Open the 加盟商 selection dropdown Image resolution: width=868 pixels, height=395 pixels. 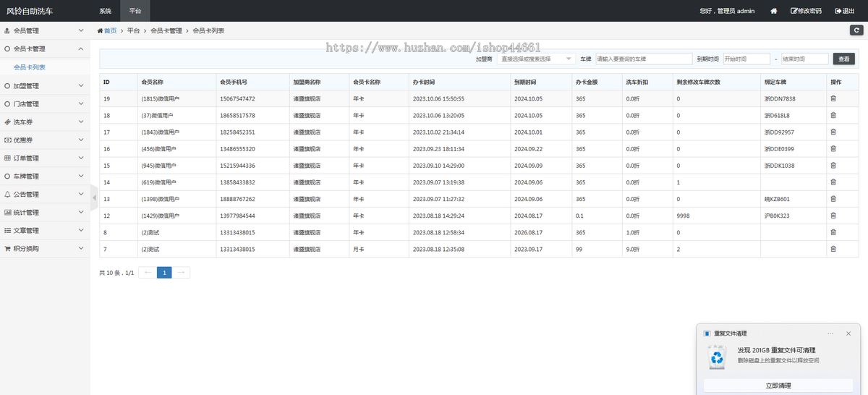pyautogui.click(x=536, y=59)
